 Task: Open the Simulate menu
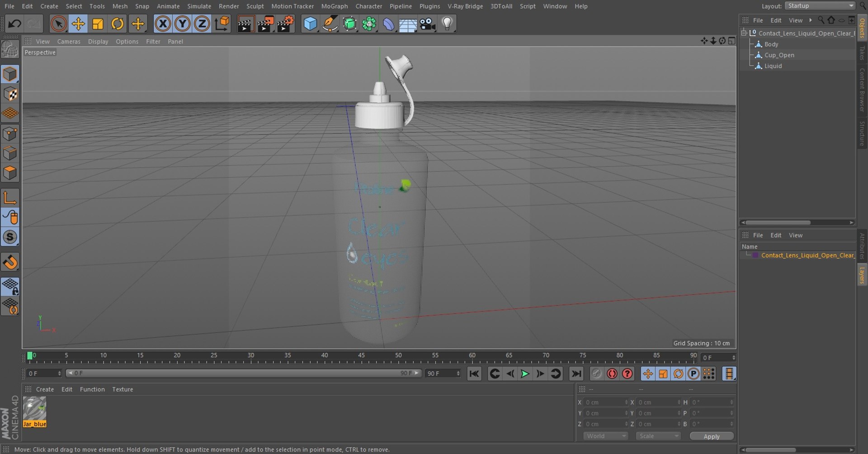pos(199,6)
